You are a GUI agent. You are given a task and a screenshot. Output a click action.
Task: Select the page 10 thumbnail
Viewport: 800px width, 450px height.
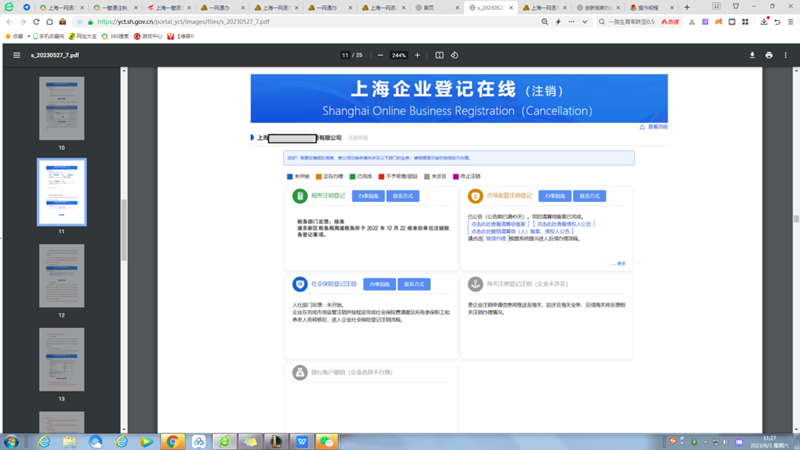click(x=61, y=109)
